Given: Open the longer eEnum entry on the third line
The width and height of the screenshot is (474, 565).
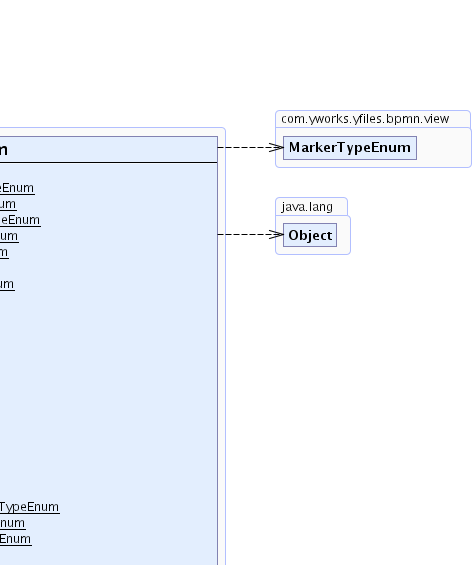Looking at the screenshot, I should pos(20,220).
